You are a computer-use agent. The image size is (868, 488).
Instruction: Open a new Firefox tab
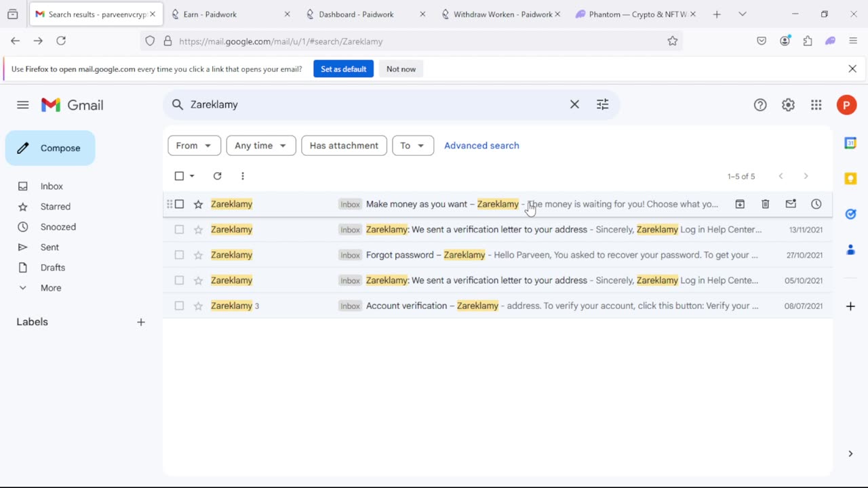pos(717,14)
